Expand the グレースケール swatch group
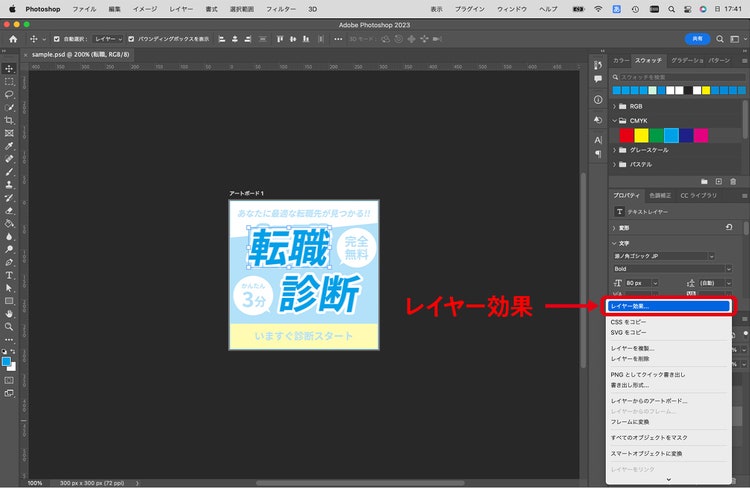This screenshot has width=750, height=488. coord(615,150)
